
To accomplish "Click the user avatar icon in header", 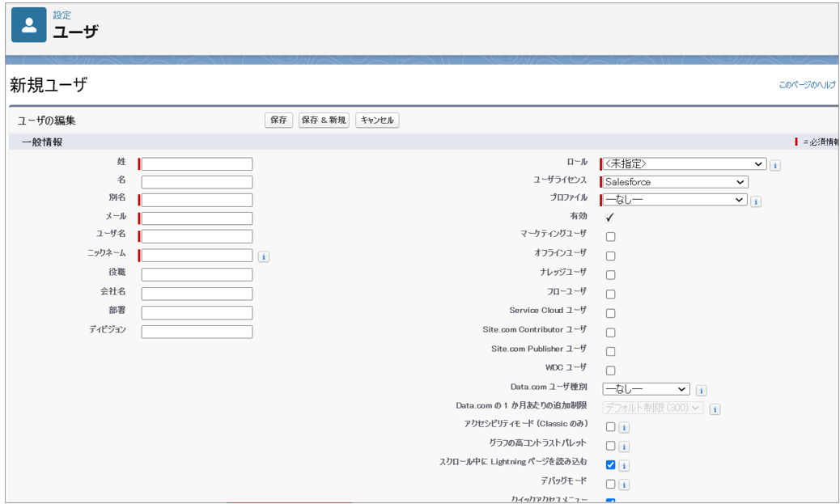I will pyautogui.click(x=29, y=25).
